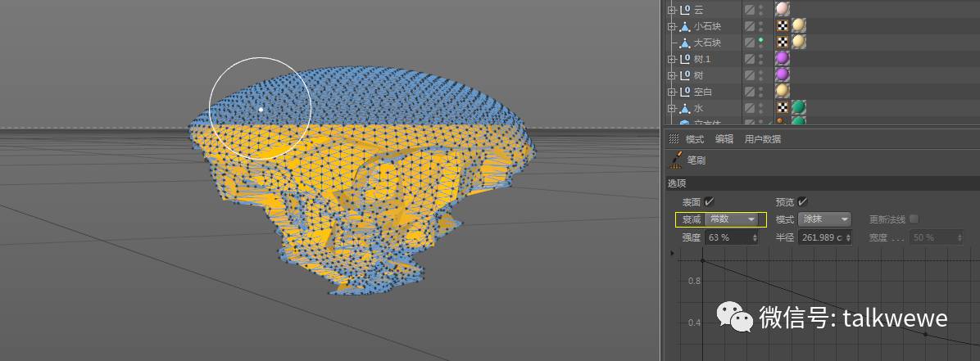This screenshot has height=361, width=980.
Task: Select the purple material tag on 树.1
Action: pos(782,59)
